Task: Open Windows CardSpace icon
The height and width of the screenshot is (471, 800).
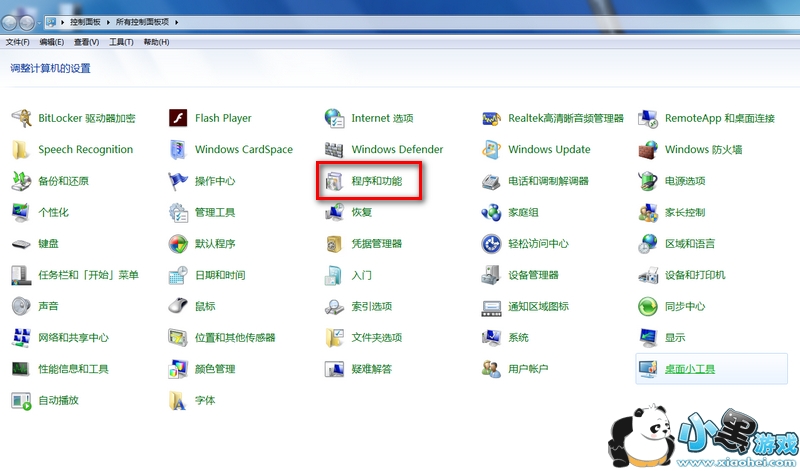Action: 178,150
